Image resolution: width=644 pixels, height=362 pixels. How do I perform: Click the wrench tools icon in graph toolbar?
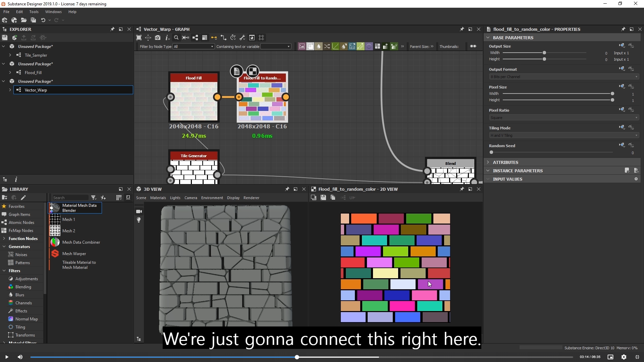click(242, 38)
